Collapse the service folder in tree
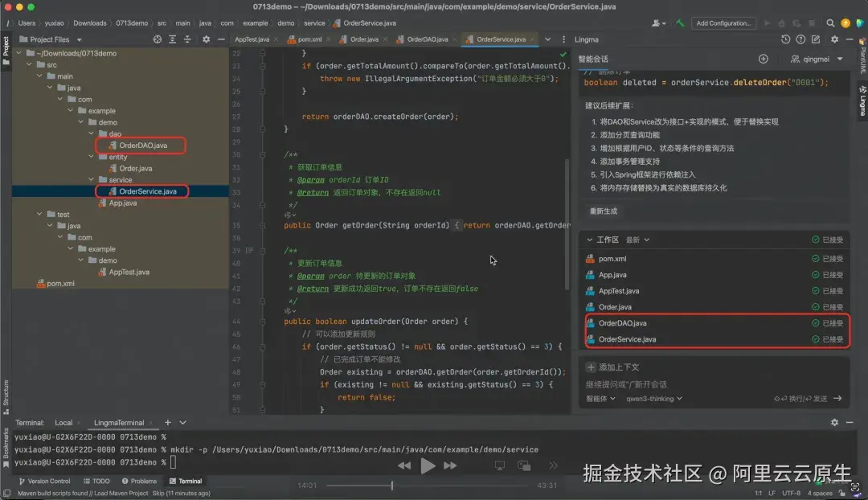The image size is (868, 500). [x=92, y=180]
